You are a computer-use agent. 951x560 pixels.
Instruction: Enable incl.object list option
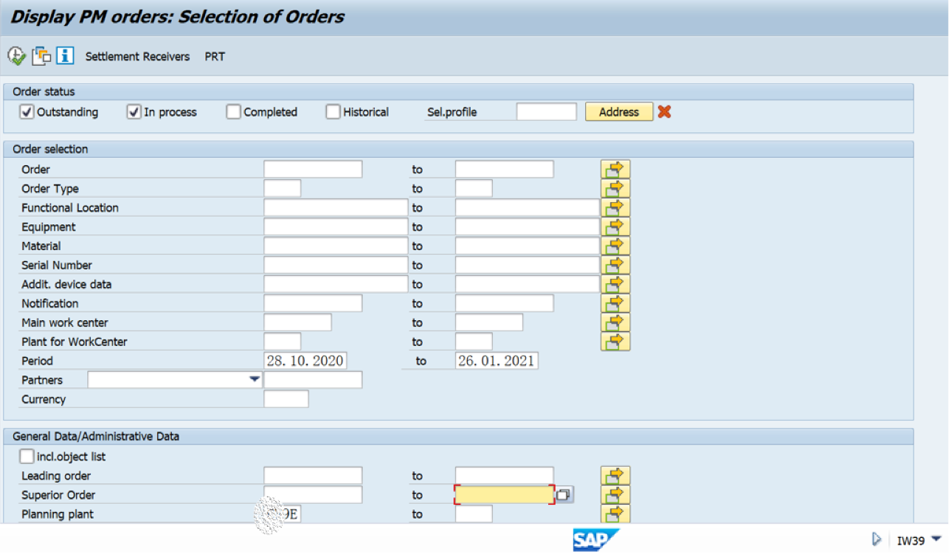[26, 456]
